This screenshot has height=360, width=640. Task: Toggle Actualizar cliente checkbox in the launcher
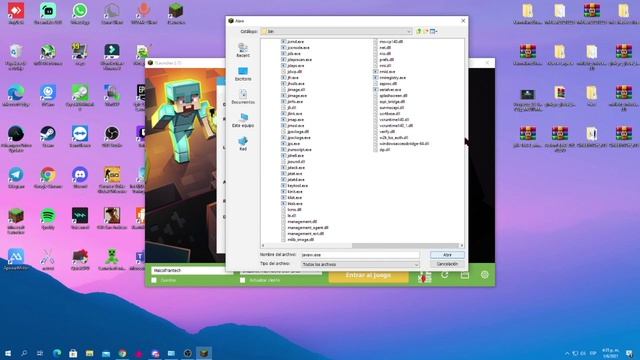[242, 280]
